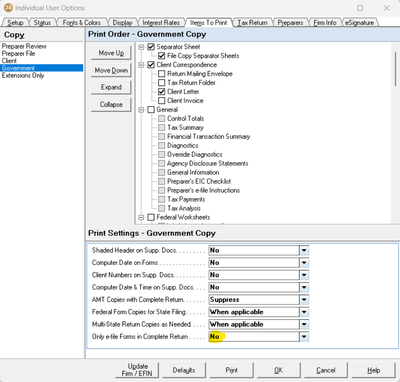Screen dimensions: 400x382
Task: Select Preparer File copy
Action: click(x=18, y=54)
